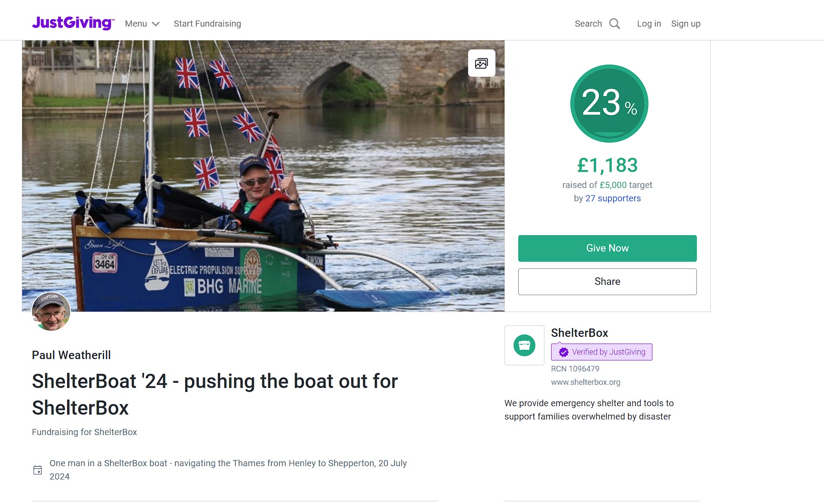Open the 27 supporters list
The image size is (824, 504).
pyautogui.click(x=613, y=198)
